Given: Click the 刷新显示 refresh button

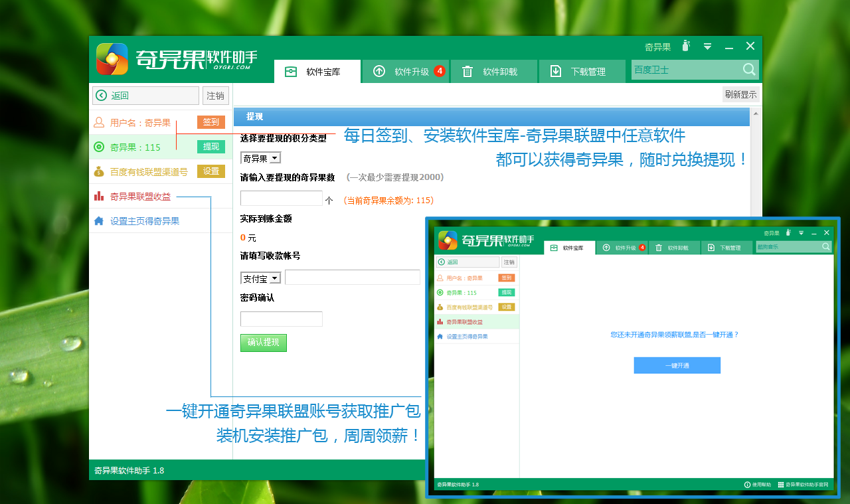Looking at the screenshot, I should (741, 94).
